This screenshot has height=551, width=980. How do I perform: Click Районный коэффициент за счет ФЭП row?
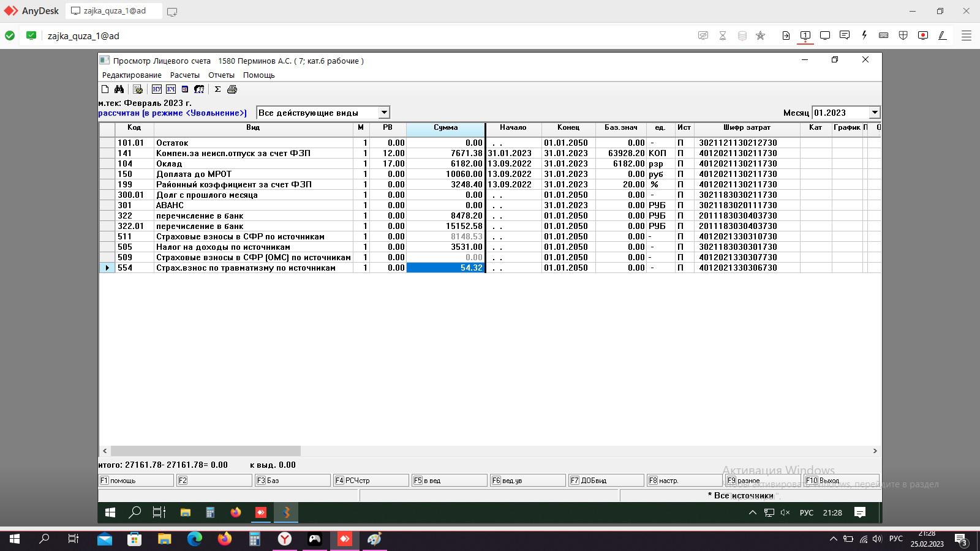489,184
